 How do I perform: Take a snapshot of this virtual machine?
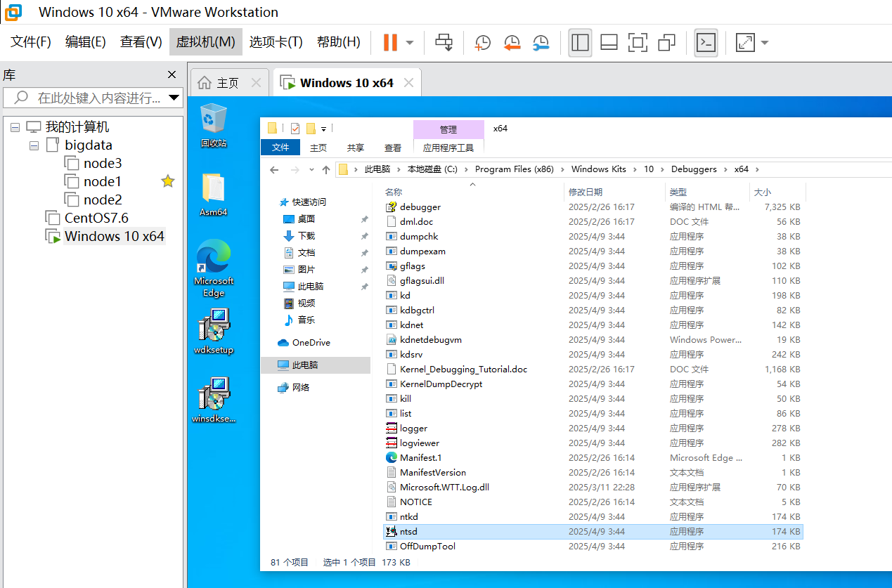(x=483, y=42)
